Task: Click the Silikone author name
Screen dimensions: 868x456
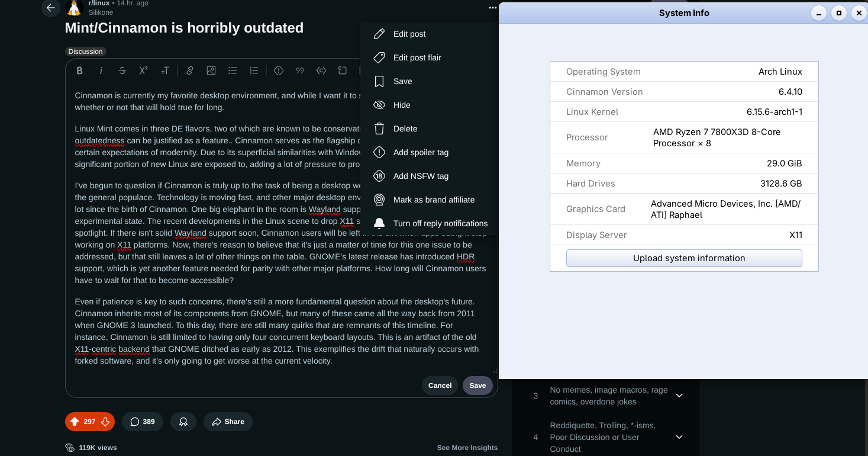Action: 101,12
